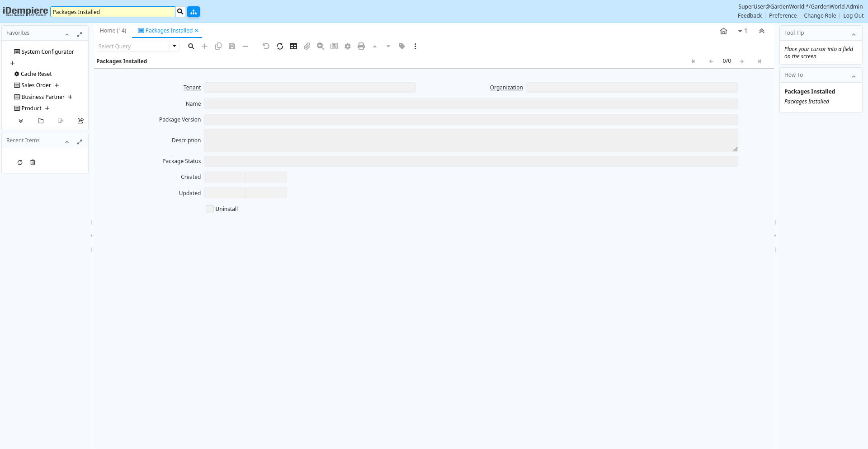This screenshot has height=449, width=868.
Task: Open attachments with the paperclip icon
Action: (307, 46)
